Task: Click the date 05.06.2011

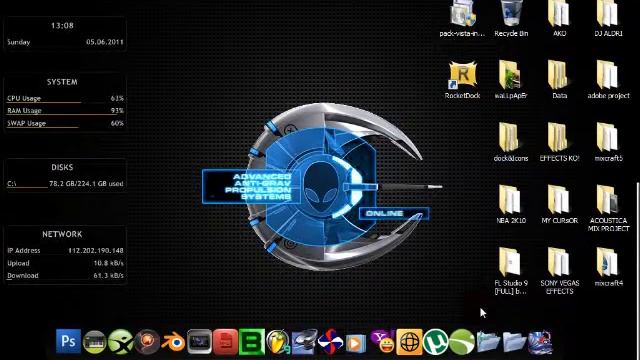Action: click(x=105, y=42)
